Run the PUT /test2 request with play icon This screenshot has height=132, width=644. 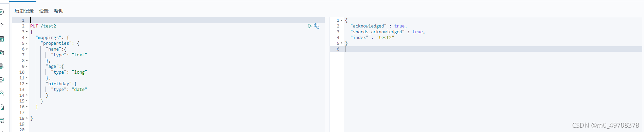(x=309, y=26)
